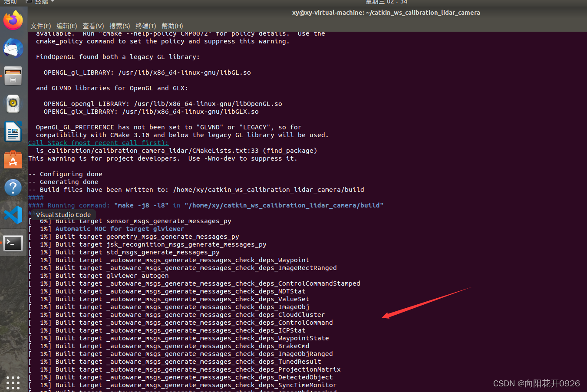Open LibreOffice Writer from the dock

tap(13, 132)
